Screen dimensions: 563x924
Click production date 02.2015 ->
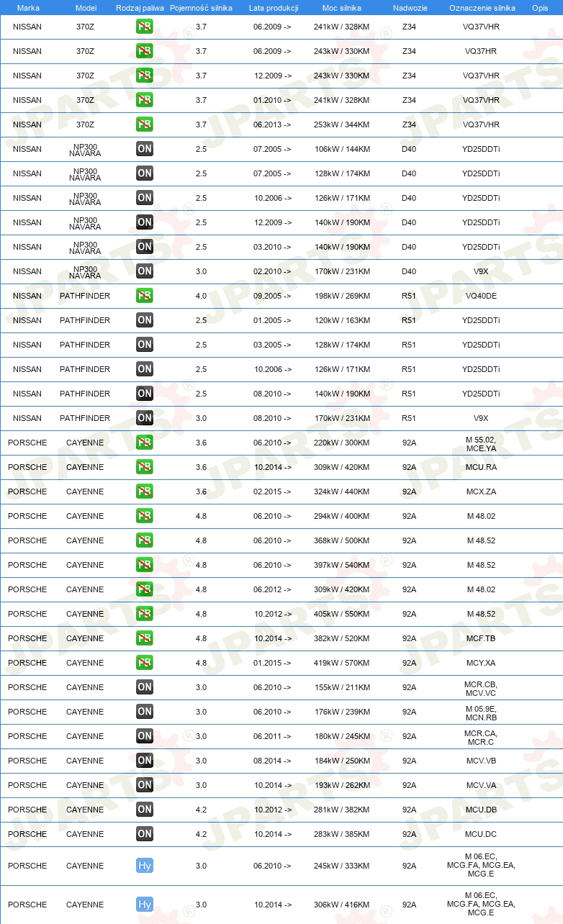coord(272,492)
